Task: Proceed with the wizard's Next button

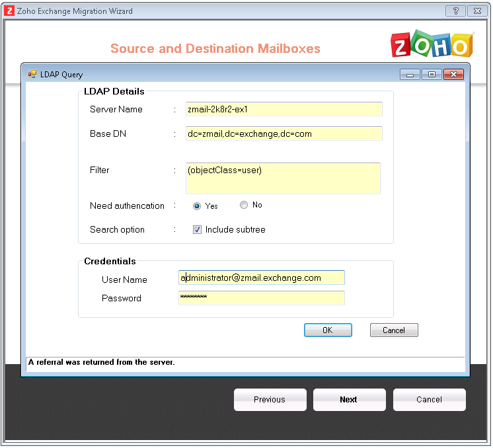Action: click(x=349, y=400)
